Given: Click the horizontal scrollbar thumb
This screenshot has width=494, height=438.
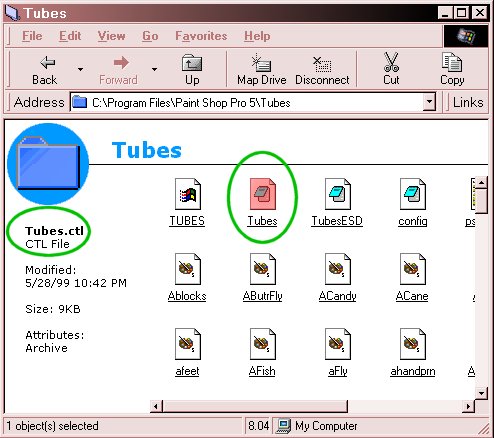Looking at the screenshot, I should [x=255, y=406].
